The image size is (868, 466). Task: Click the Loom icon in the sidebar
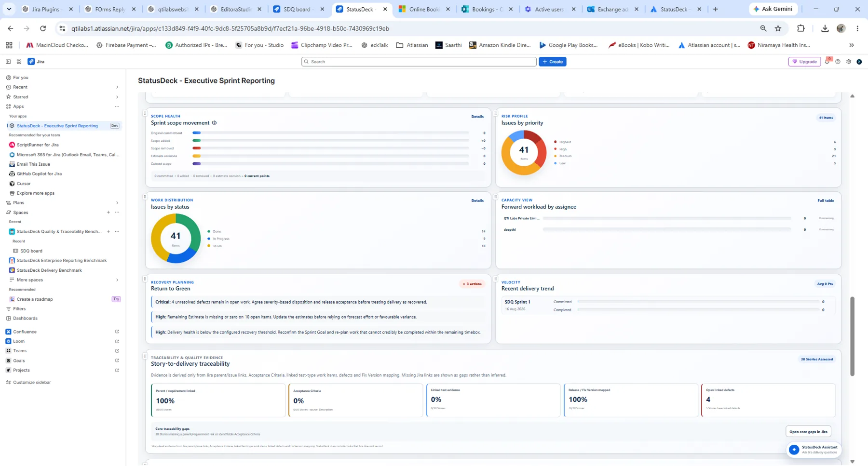(8, 341)
